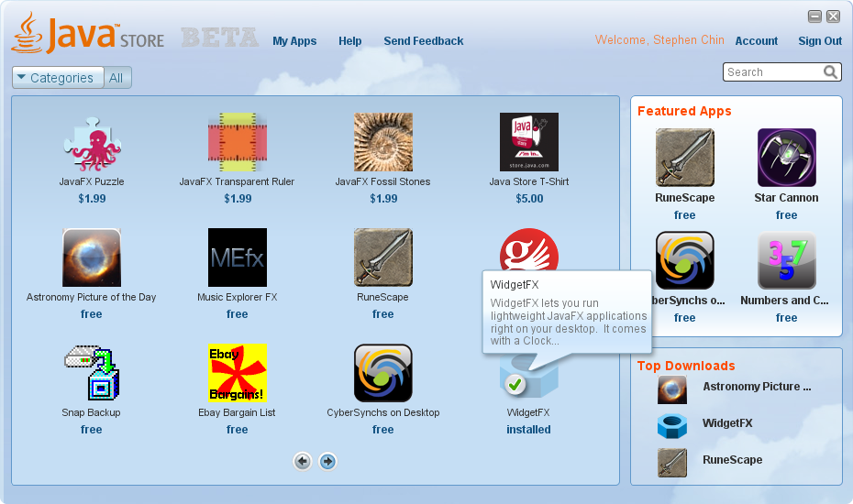This screenshot has height=504, width=853.
Task: Open the red circular g app icon
Action: point(529,249)
